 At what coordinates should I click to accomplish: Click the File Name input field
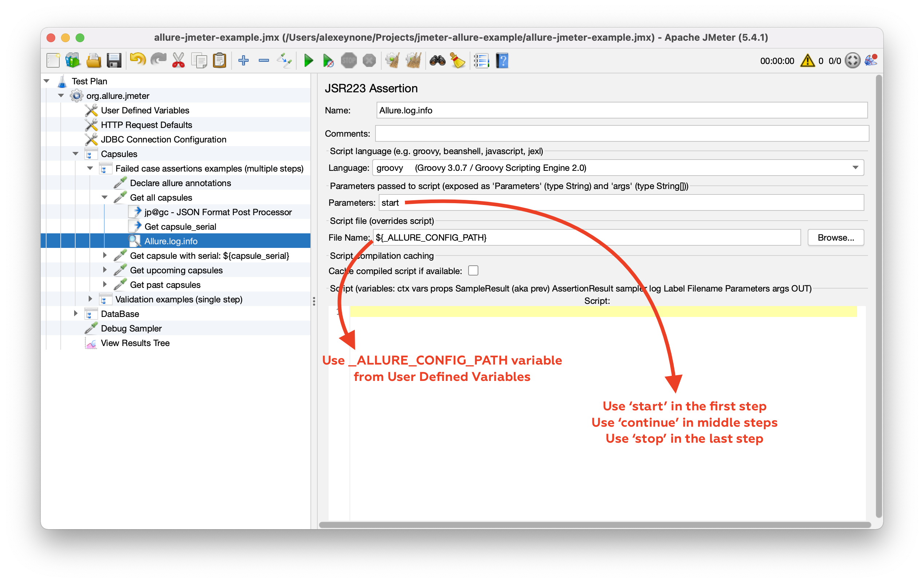coord(586,238)
